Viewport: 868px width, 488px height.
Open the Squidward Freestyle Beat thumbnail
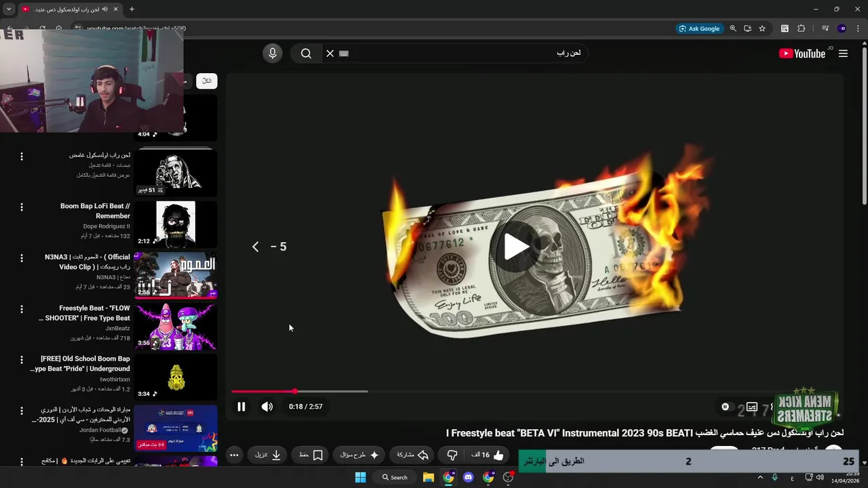point(176,326)
